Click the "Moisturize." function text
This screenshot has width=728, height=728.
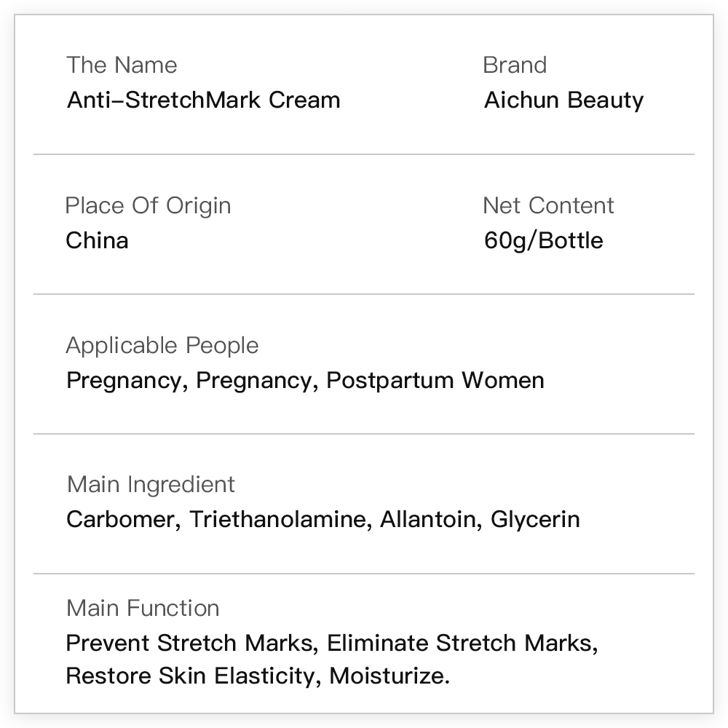(x=389, y=676)
